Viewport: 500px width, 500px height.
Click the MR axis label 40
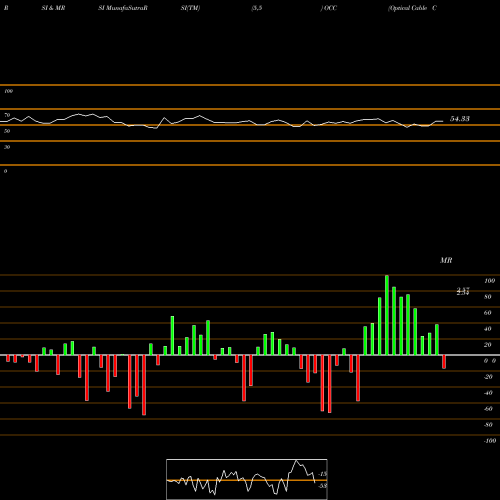(488, 329)
